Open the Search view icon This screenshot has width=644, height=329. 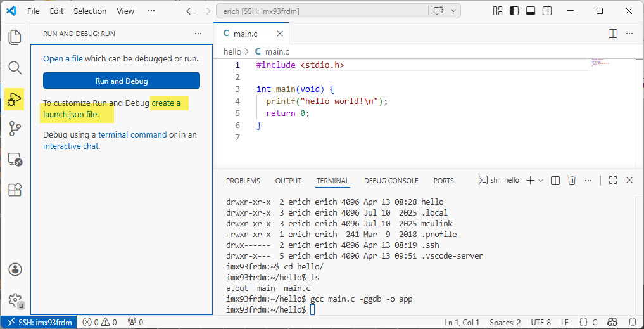point(15,68)
